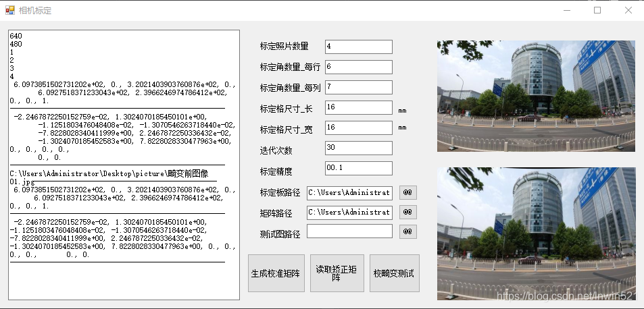The image size is (644, 309).
Task: Click the 相机标定 app icon in title bar
Action: pyautogui.click(x=10, y=10)
